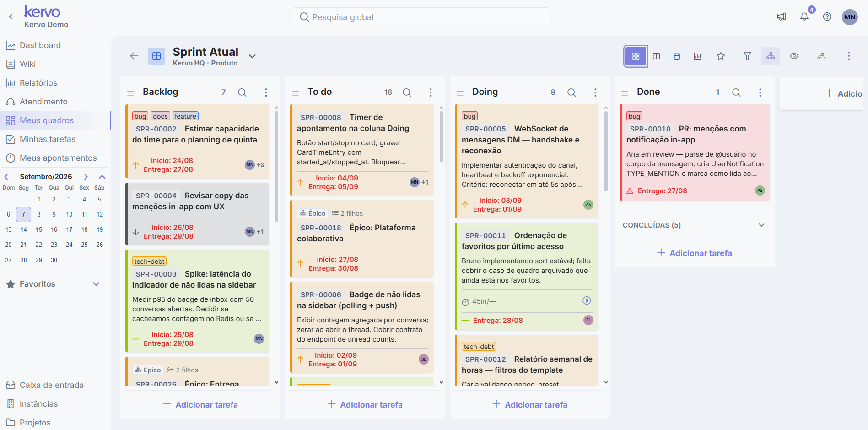
Task: Open board members icon
Action: pyautogui.click(x=822, y=56)
